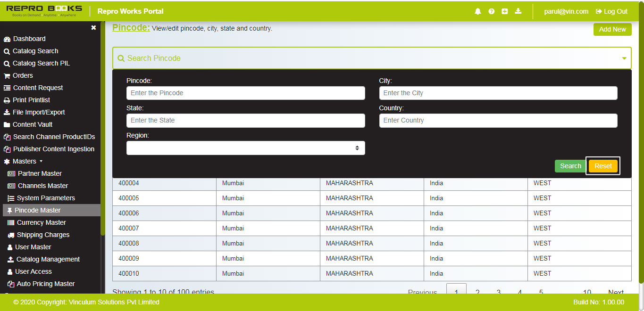The width and height of the screenshot is (644, 311).
Task: Click the Printer icon beside Print Printlist
Action: click(7, 100)
